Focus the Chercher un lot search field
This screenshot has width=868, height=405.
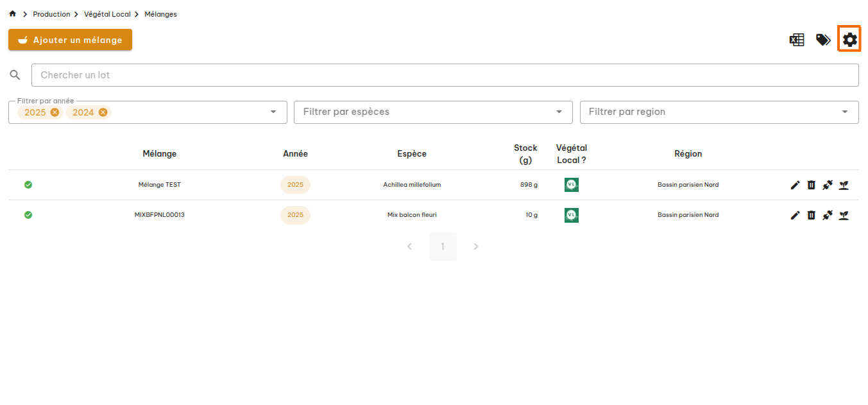(445, 75)
